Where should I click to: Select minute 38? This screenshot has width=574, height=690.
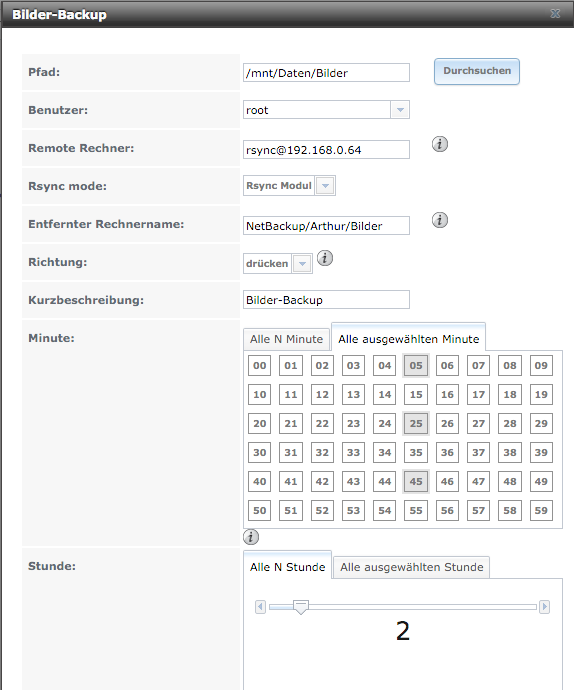(510, 452)
